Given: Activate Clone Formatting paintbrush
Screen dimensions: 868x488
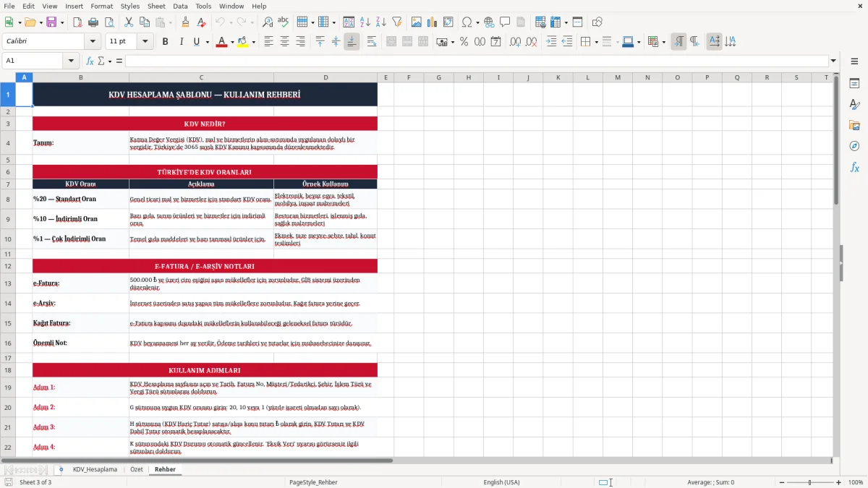Looking at the screenshot, I should tap(185, 22).
